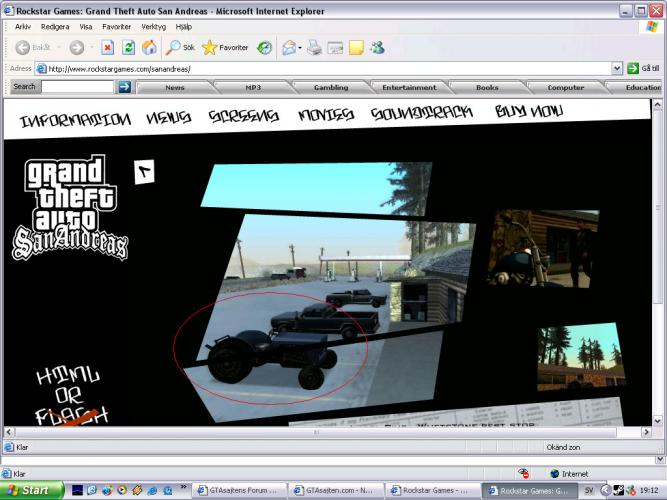The image size is (667, 500).
Task: Open the Sök search panel
Action: point(180,47)
